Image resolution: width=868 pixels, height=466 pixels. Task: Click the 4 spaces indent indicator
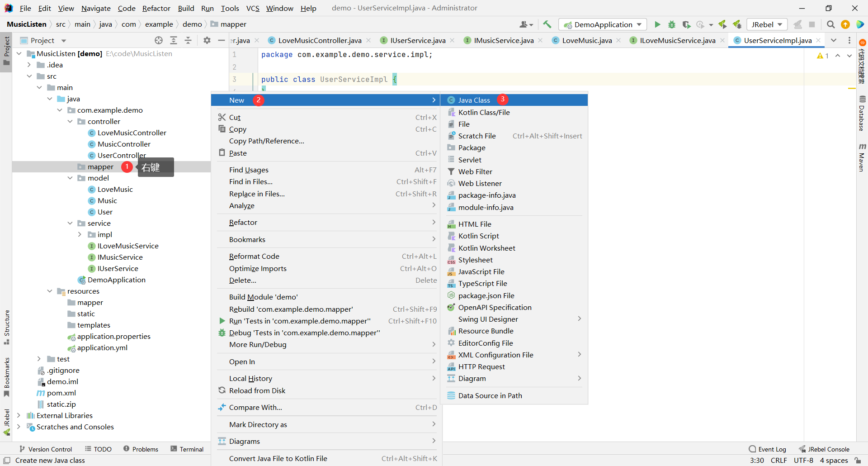pos(834,460)
